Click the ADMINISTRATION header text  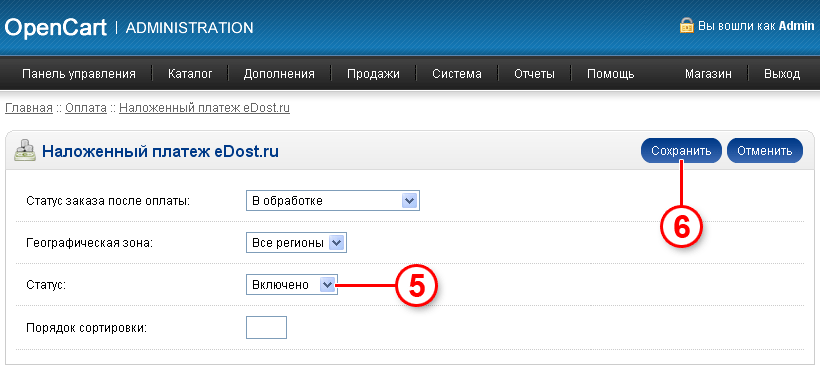click(x=189, y=28)
